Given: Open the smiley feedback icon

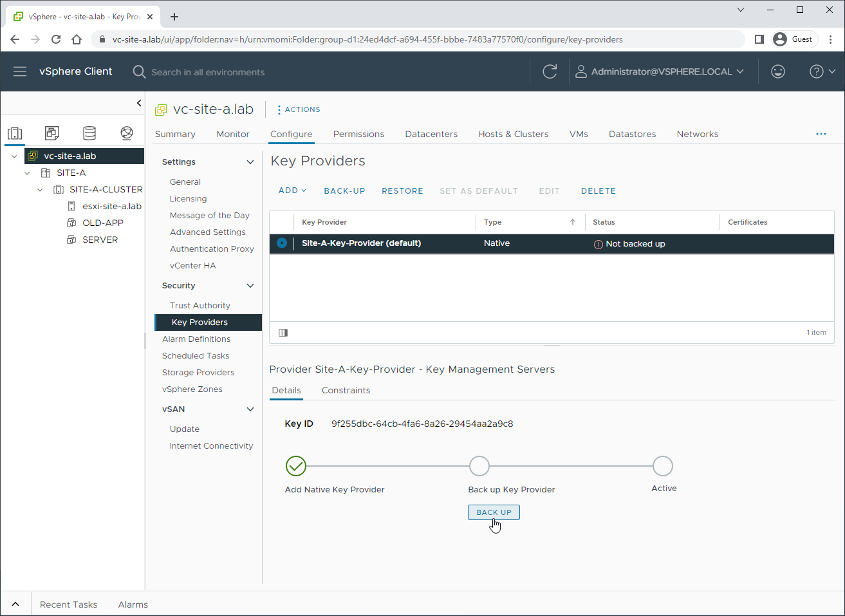Looking at the screenshot, I should coord(778,71).
